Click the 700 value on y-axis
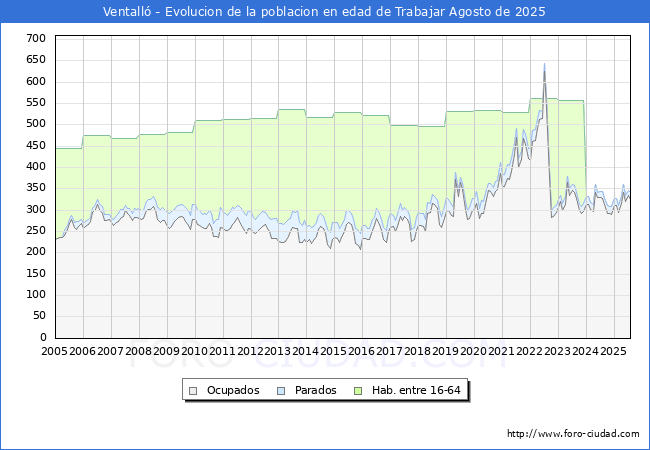 pyautogui.click(x=36, y=39)
